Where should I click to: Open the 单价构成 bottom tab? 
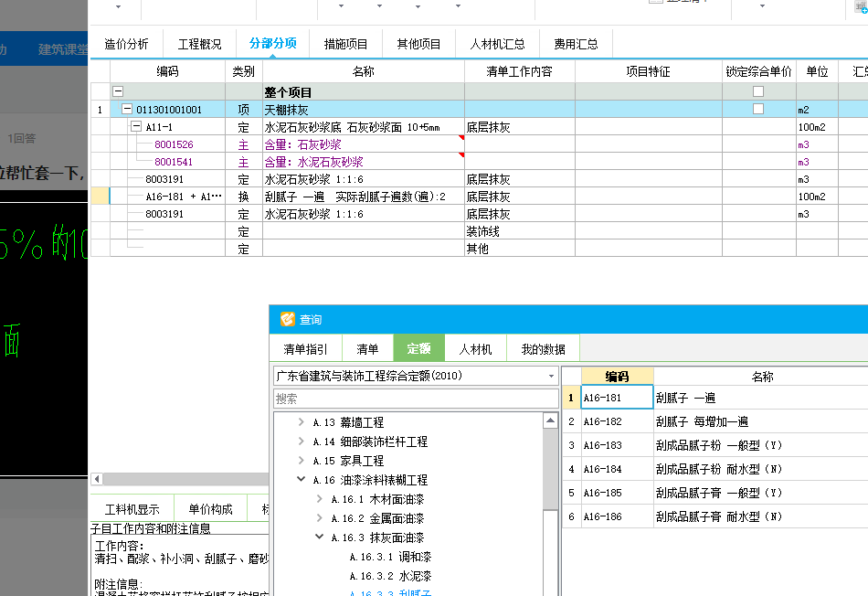(210, 509)
